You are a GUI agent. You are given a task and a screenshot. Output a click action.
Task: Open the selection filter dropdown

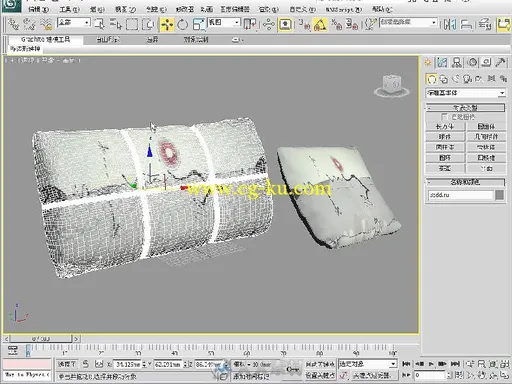[74, 22]
